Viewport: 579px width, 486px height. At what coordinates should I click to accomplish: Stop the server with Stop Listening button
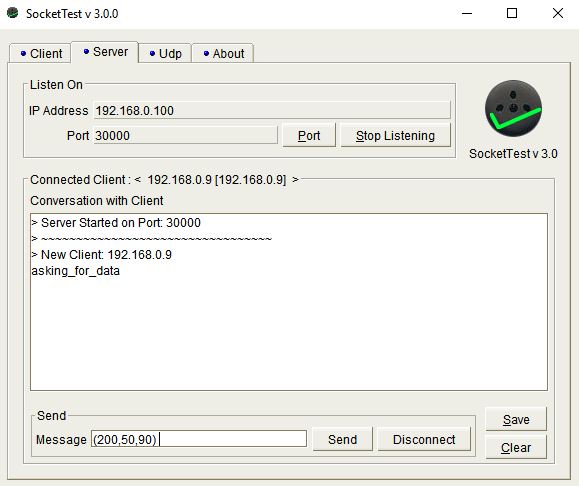[395, 136]
